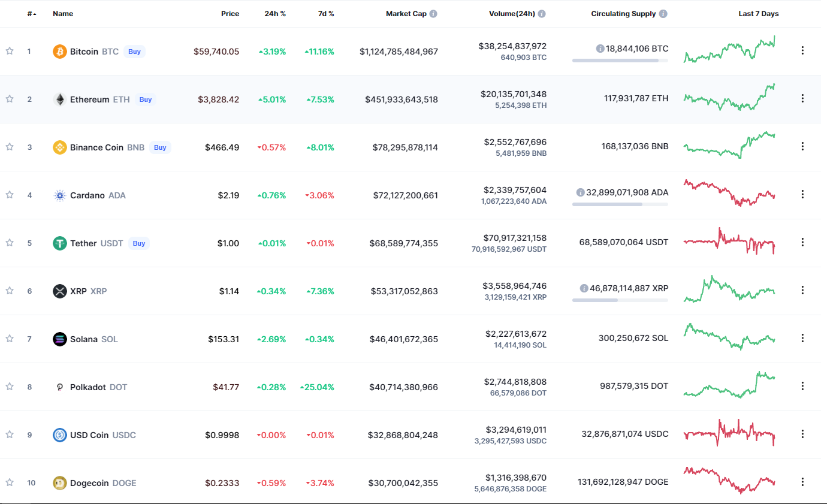Click the Buy button next to Tether
The height and width of the screenshot is (504, 827).
(139, 243)
